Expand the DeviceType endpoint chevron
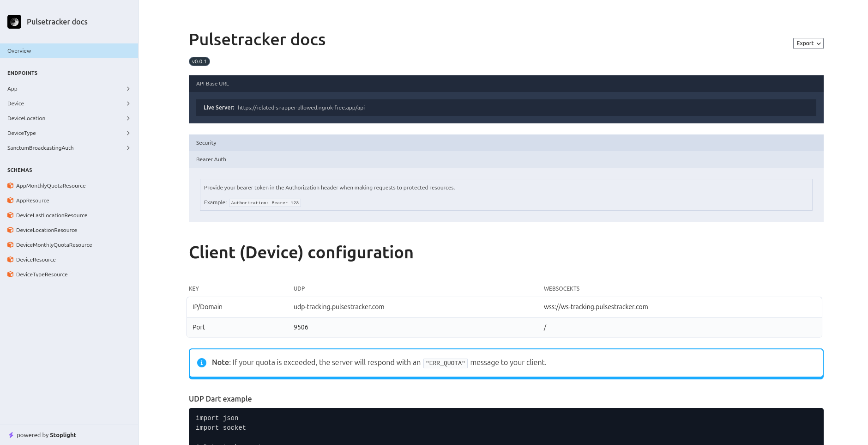The height and width of the screenshot is (445, 868). (x=128, y=133)
